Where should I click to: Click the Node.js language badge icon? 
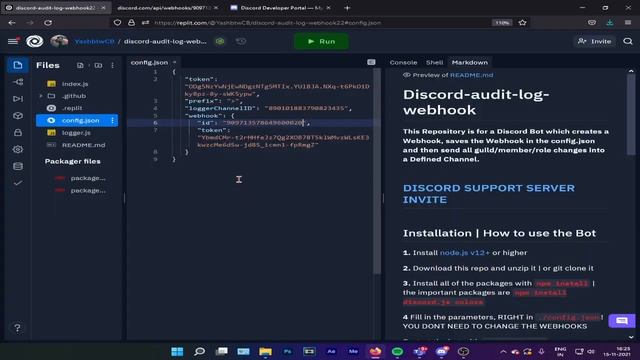coord(220,41)
